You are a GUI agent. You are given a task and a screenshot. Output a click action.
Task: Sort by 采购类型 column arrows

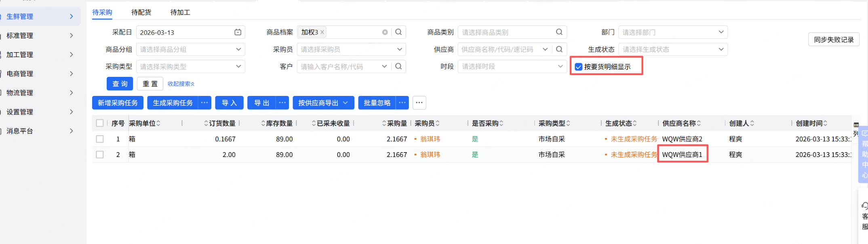pyautogui.click(x=568, y=123)
